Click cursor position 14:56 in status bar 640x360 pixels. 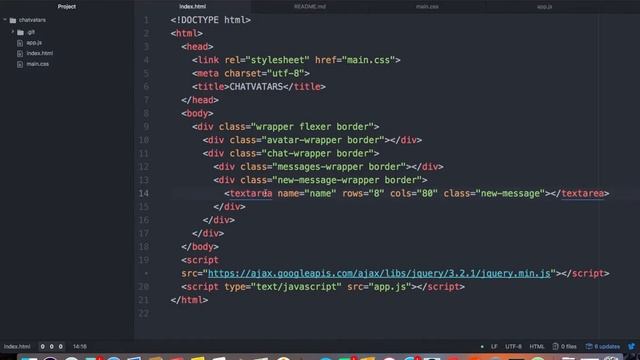[x=80, y=347]
